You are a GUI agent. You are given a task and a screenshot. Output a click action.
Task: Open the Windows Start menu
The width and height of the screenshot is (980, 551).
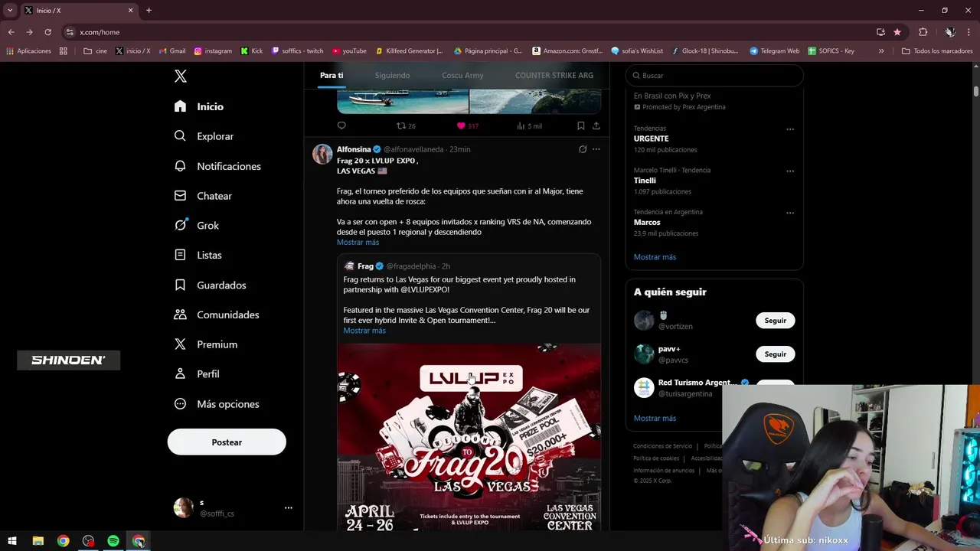click(12, 541)
